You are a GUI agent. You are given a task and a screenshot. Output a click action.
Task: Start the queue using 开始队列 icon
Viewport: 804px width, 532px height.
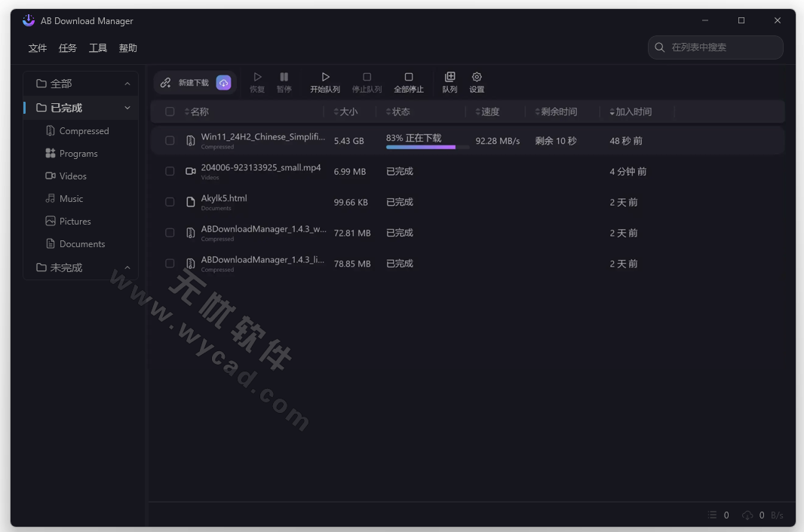(x=325, y=81)
